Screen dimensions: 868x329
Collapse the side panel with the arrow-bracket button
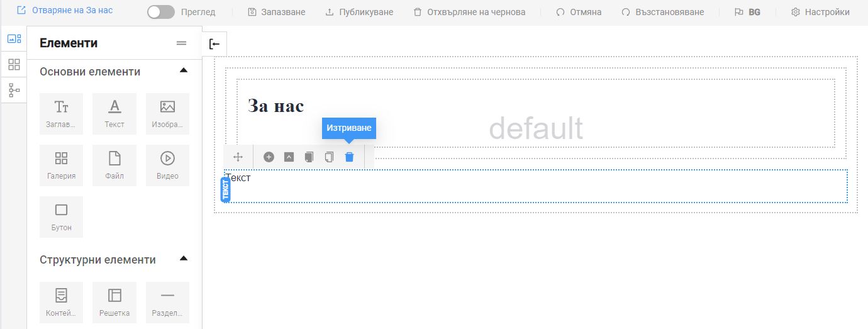[214, 44]
